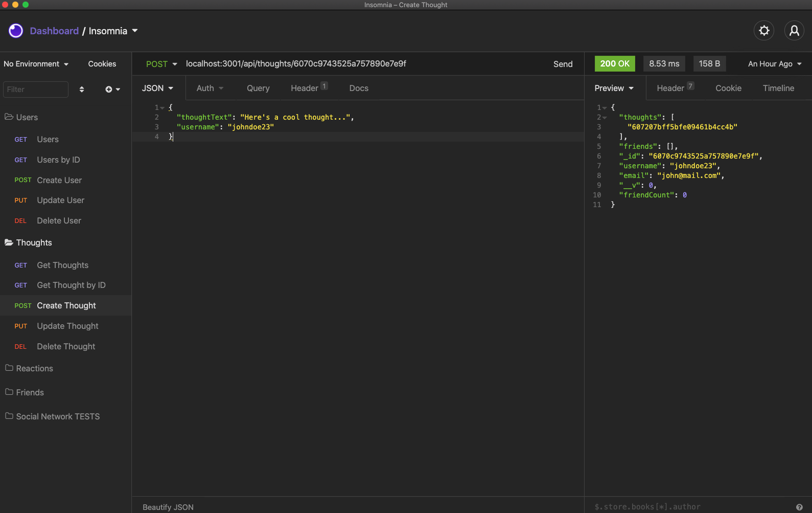Viewport: 812px width, 513px height.
Task: Open the No Environment dropdown
Action: pyautogui.click(x=36, y=64)
